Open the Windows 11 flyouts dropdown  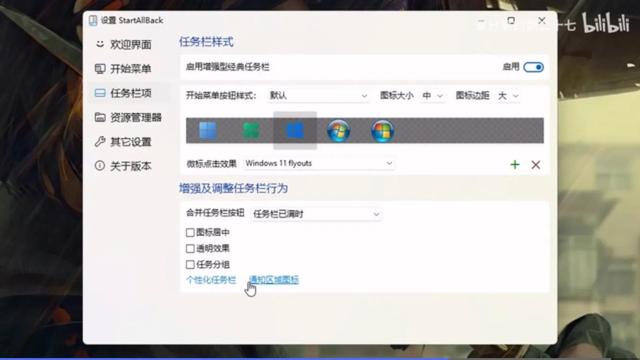click(319, 164)
